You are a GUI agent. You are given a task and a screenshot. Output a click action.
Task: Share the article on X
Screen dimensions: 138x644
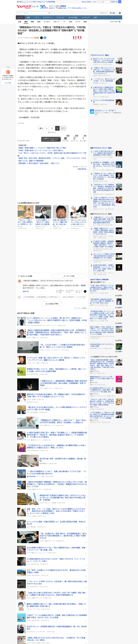coord(42,38)
